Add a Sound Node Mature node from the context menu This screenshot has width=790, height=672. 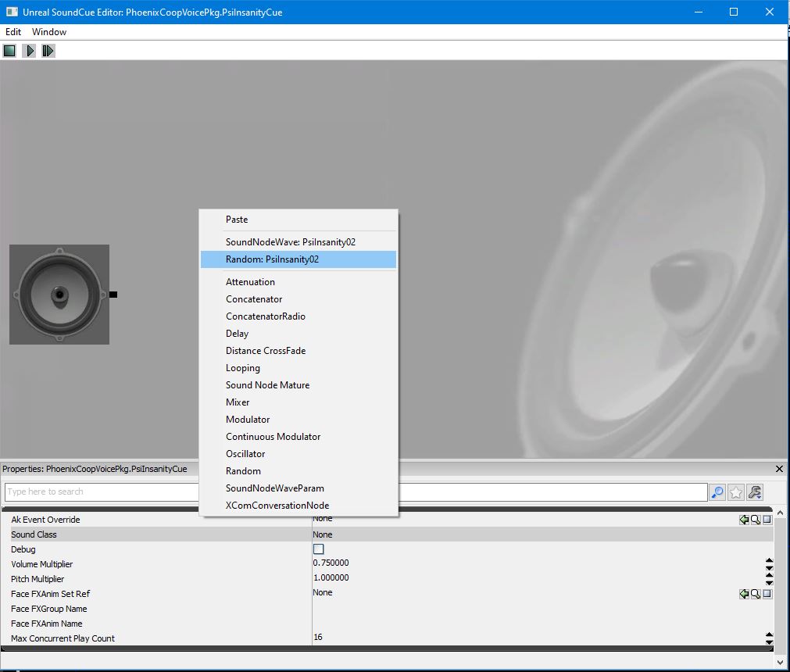[x=298, y=385]
